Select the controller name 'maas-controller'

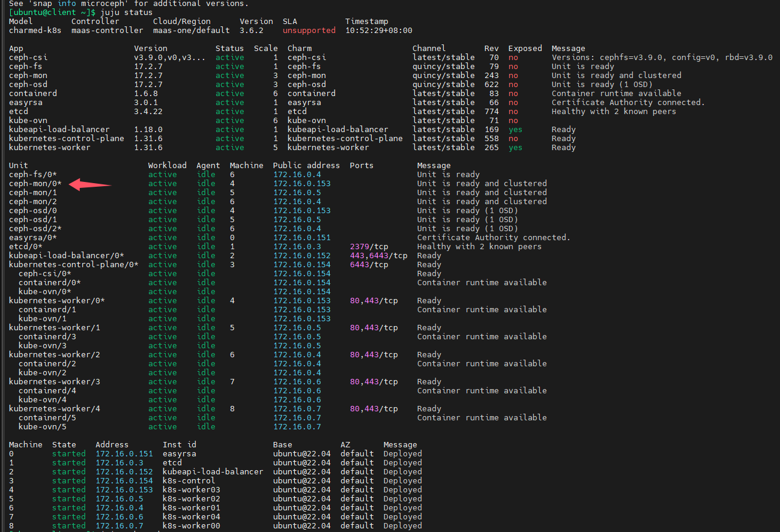[107, 31]
